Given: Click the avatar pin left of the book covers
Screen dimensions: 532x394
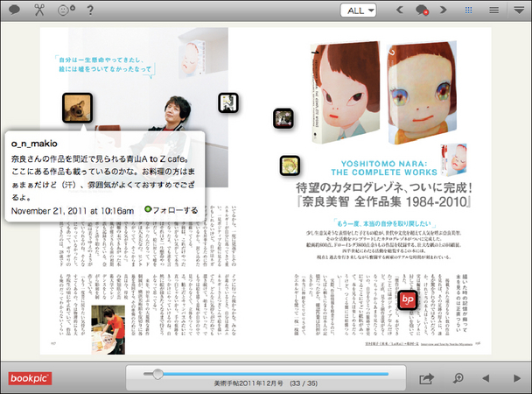Looking at the screenshot, I should pyautogui.click(x=283, y=118).
